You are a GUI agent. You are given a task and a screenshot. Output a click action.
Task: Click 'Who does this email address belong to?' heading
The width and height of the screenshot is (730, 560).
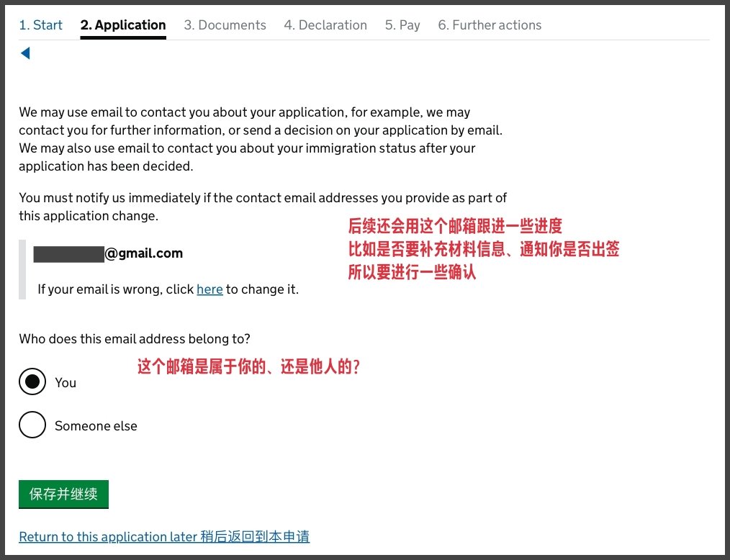pos(135,338)
